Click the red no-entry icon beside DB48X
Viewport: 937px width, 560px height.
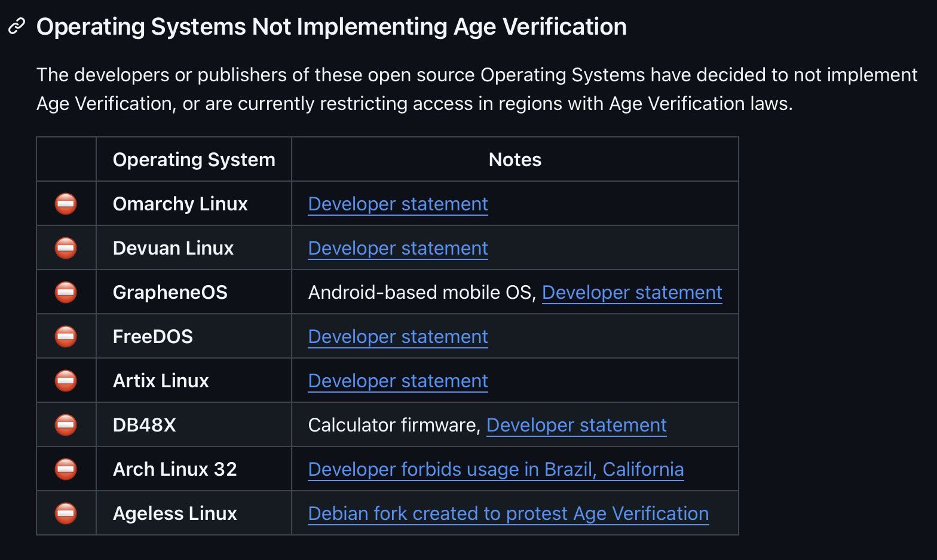(x=66, y=425)
